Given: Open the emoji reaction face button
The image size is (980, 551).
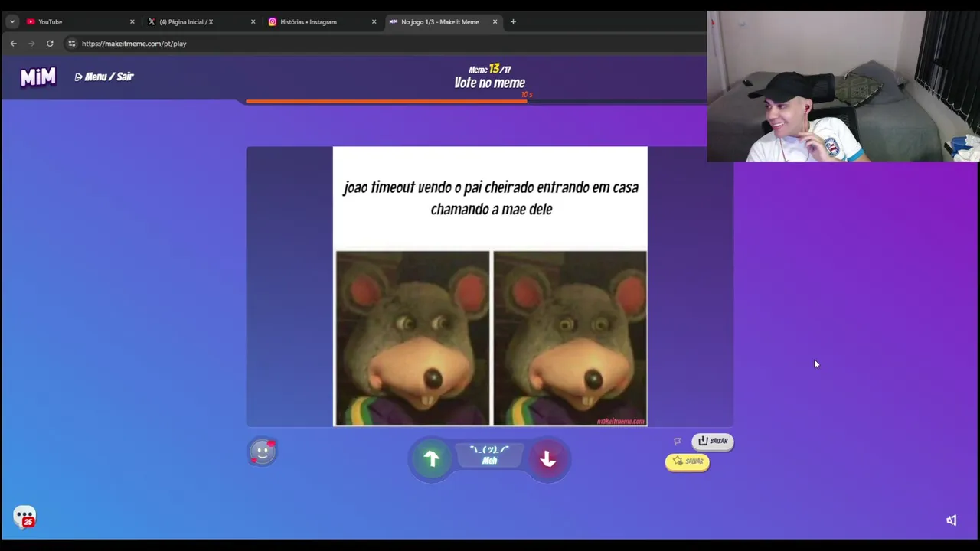Looking at the screenshot, I should click(263, 452).
